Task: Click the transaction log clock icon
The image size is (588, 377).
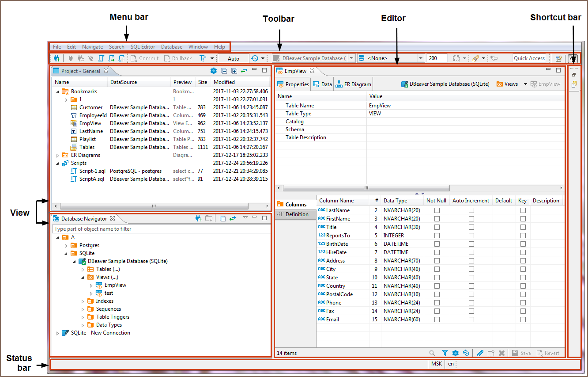Action: click(x=255, y=58)
